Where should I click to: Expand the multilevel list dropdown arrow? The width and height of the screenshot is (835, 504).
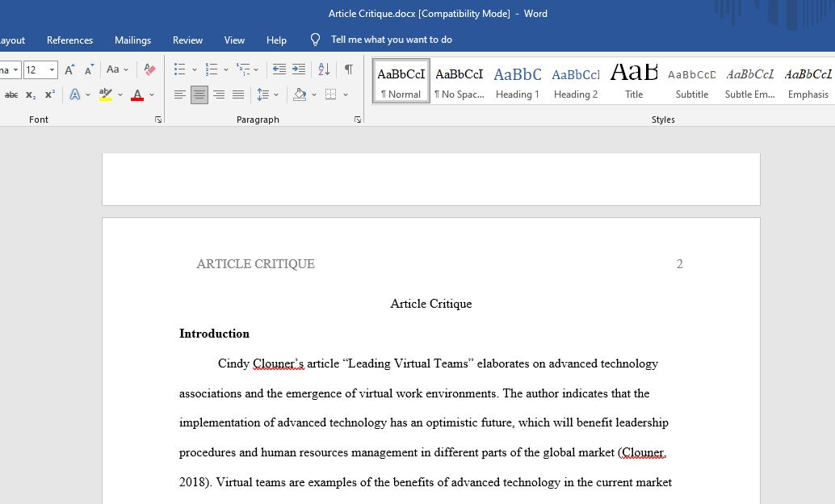256,69
